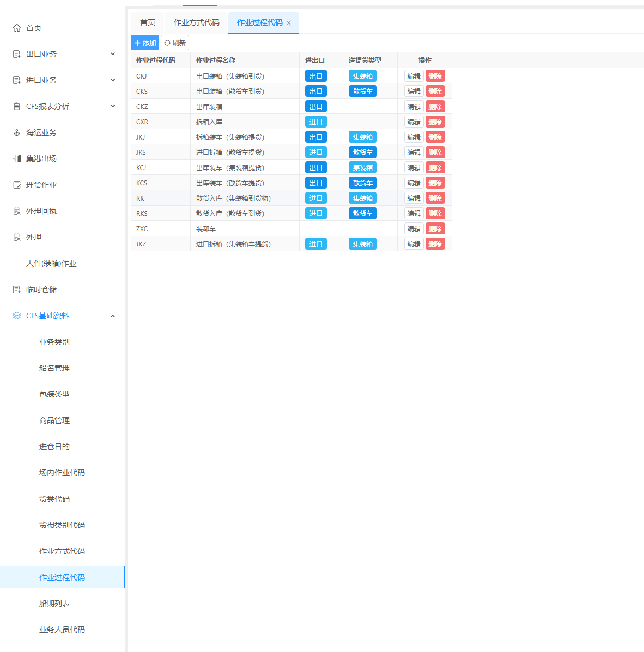Edit the CKJ row
Image resolution: width=644 pixels, height=652 pixels.
[x=414, y=76]
